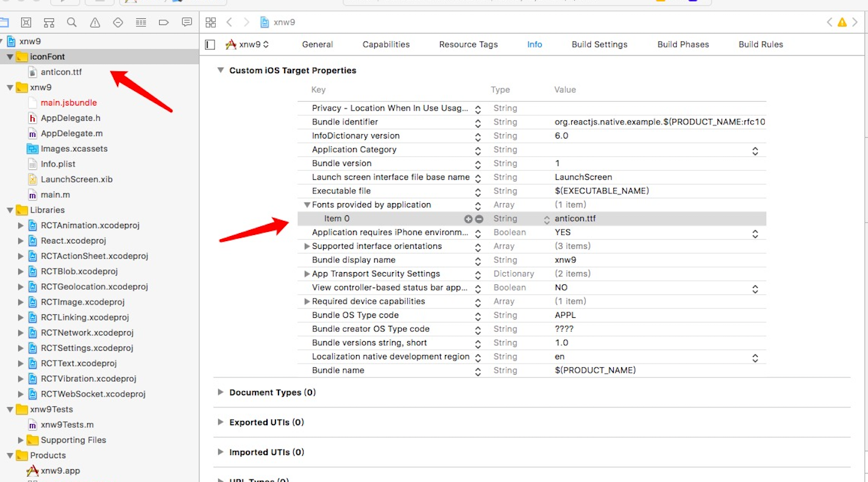Select main.m in the navigator

(x=55, y=195)
